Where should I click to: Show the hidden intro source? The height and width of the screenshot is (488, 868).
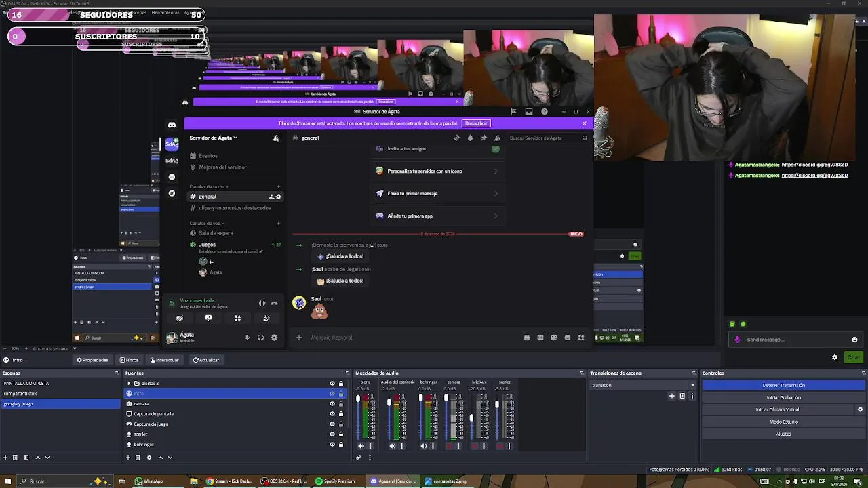coord(332,394)
